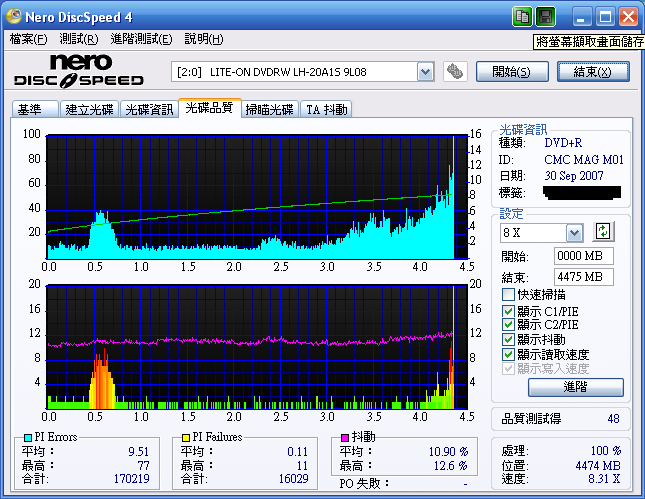Switch to the 建立光碟 tab
The height and width of the screenshot is (499, 645).
[x=89, y=109]
